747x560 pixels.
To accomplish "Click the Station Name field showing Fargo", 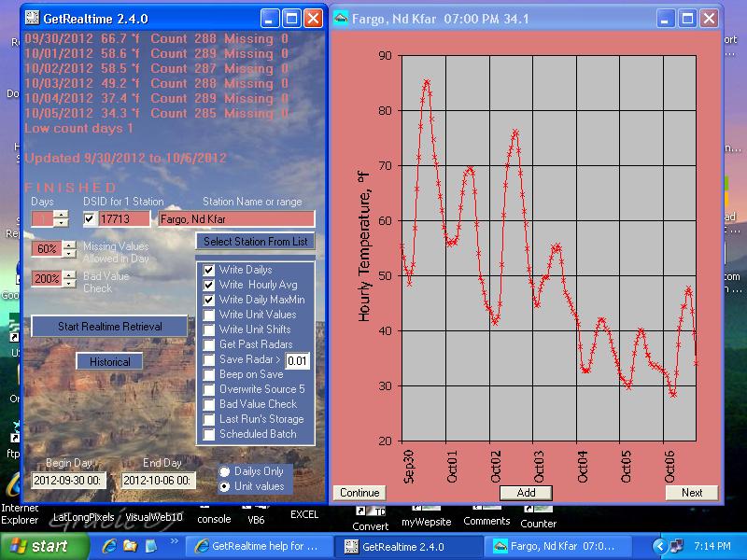I will pos(235,219).
